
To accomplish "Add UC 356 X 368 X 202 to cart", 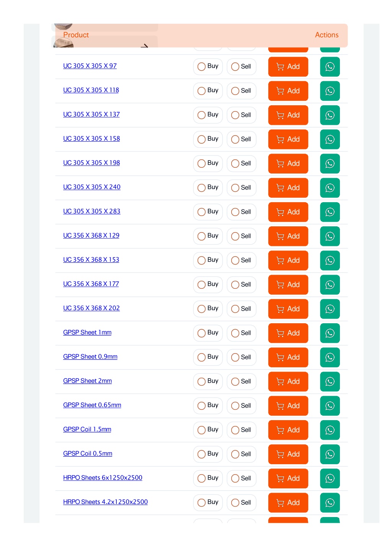I will click(288, 309).
